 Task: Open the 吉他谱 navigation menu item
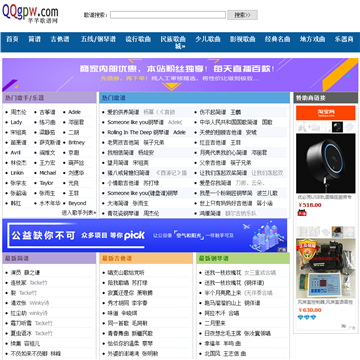(60, 39)
